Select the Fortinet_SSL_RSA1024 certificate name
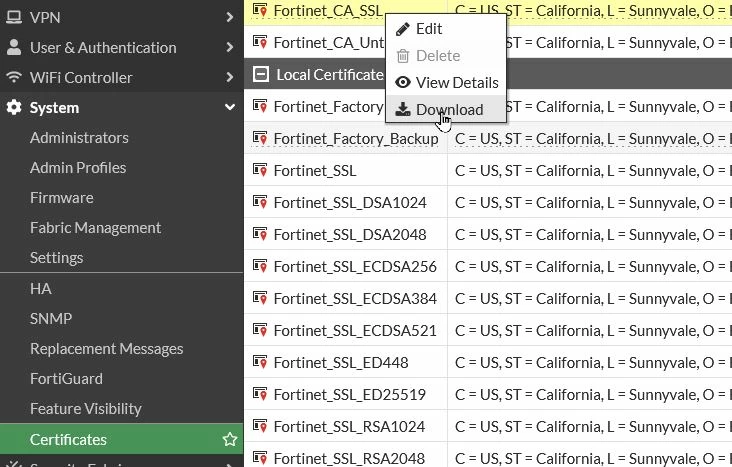Viewport: 732px width, 467px height. [x=349, y=426]
